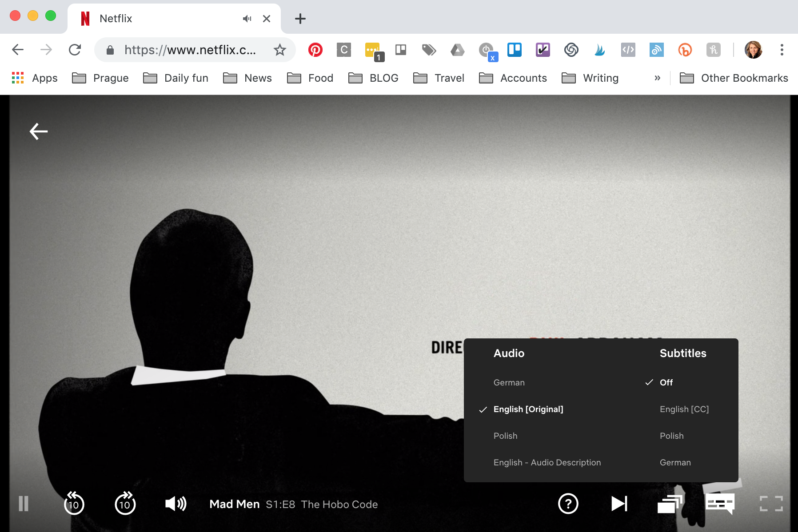Click the browser forward button

[x=46, y=50]
